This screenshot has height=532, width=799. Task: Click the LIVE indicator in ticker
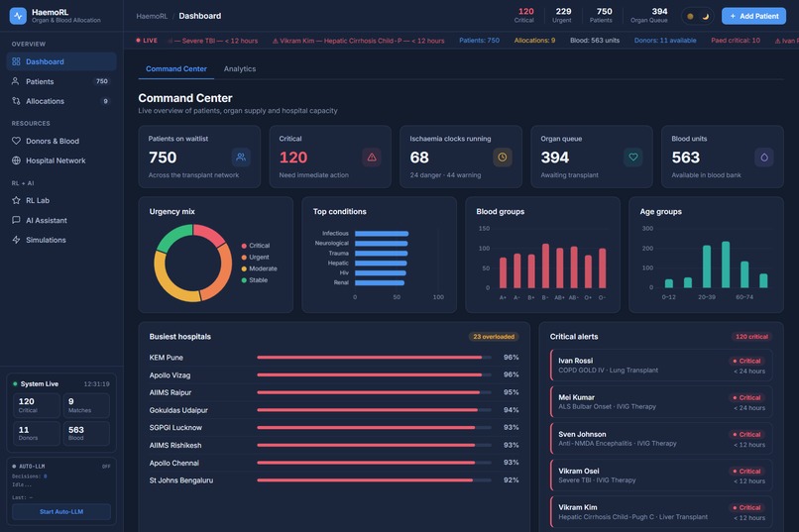pos(147,41)
